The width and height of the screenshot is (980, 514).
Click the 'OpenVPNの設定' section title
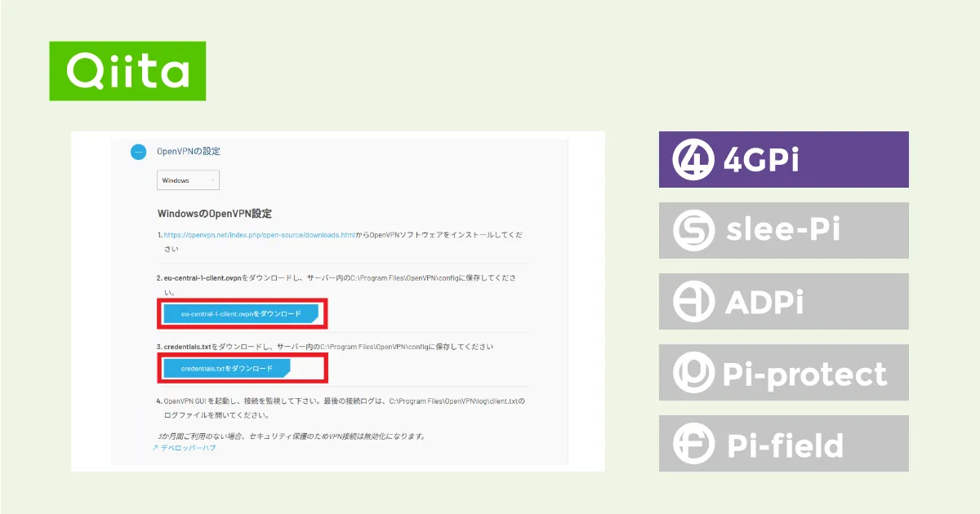pos(189,151)
